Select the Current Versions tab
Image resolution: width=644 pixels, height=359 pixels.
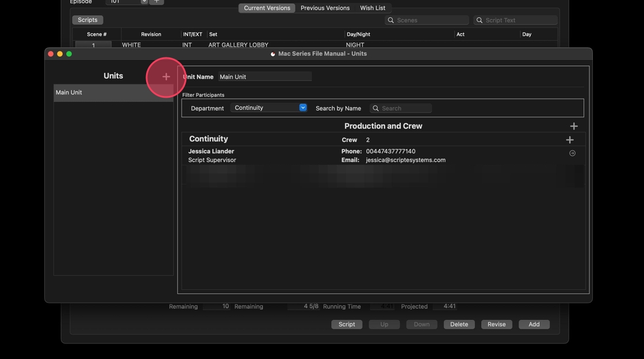(x=267, y=8)
